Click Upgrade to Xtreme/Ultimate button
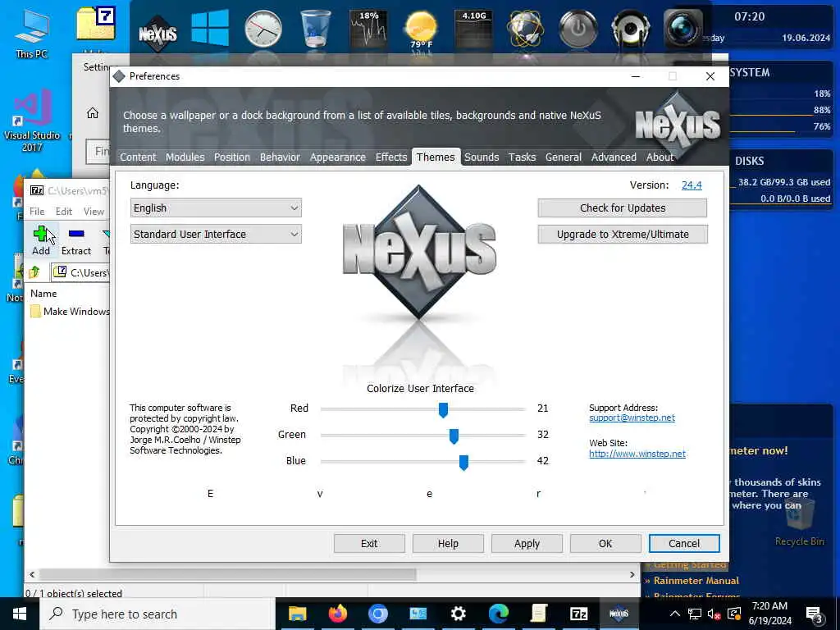The height and width of the screenshot is (630, 840). coord(623,234)
